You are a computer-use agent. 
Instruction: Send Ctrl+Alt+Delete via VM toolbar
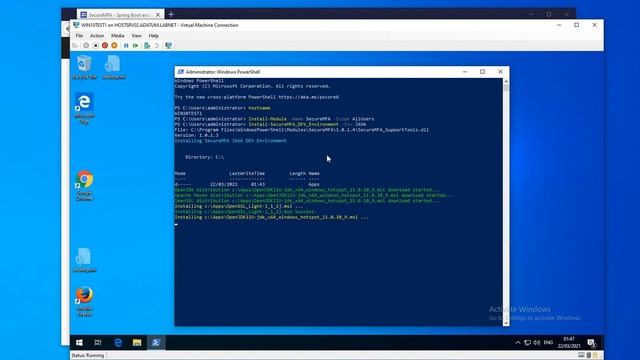tap(76, 45)
